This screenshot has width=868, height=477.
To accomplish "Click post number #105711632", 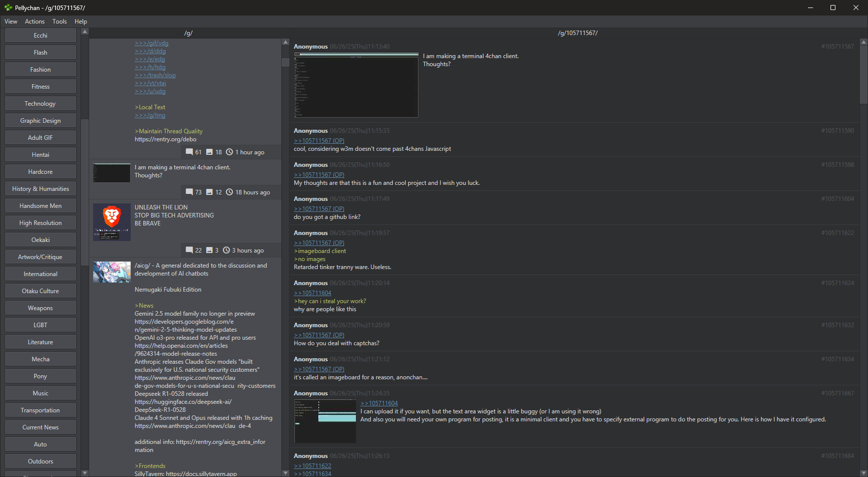I will coord(837,325).
